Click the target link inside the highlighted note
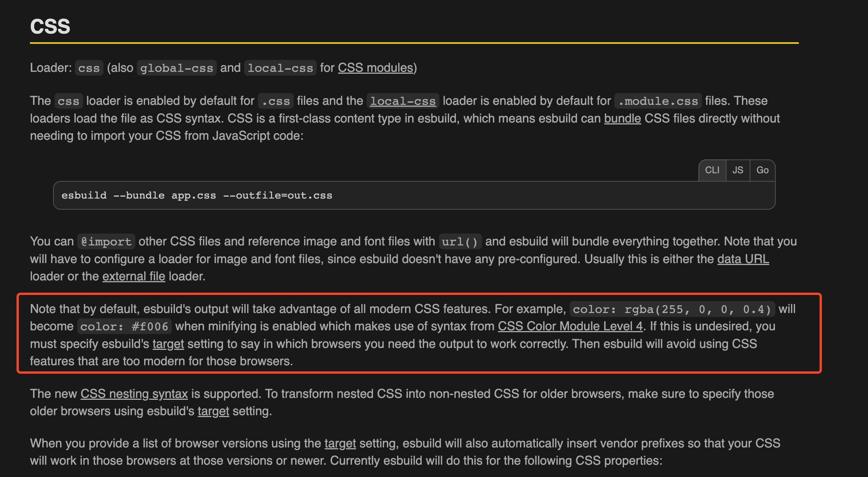 tap(168, 343)
